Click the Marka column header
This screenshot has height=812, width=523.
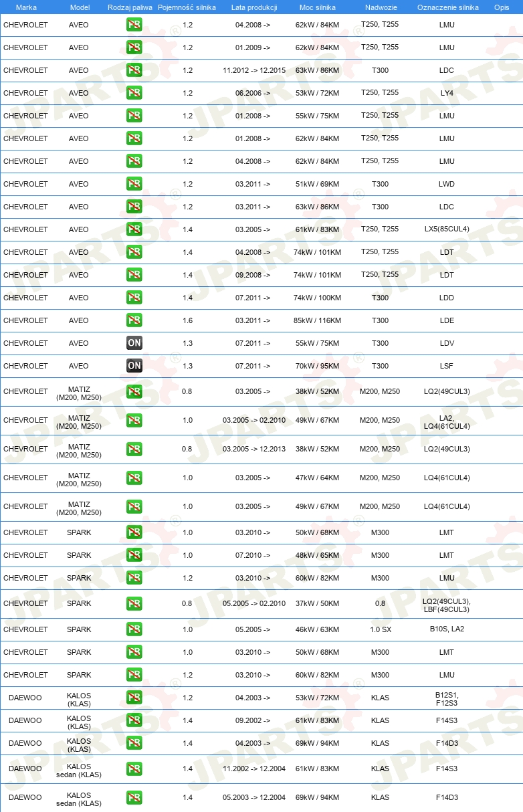pyautogui.click(x=26, y=7)
